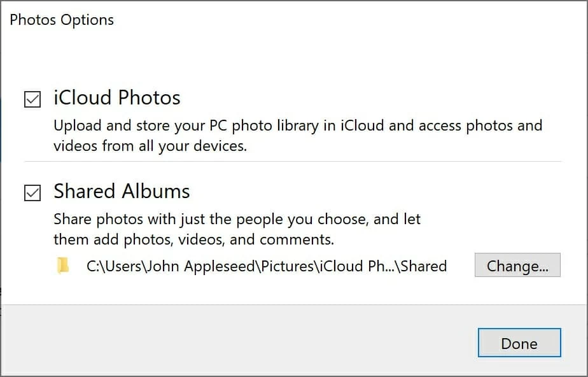The height and width of the screenshot is (377, 588).
Task: Confirm settings with Done
Action: (x=519, y=343)
